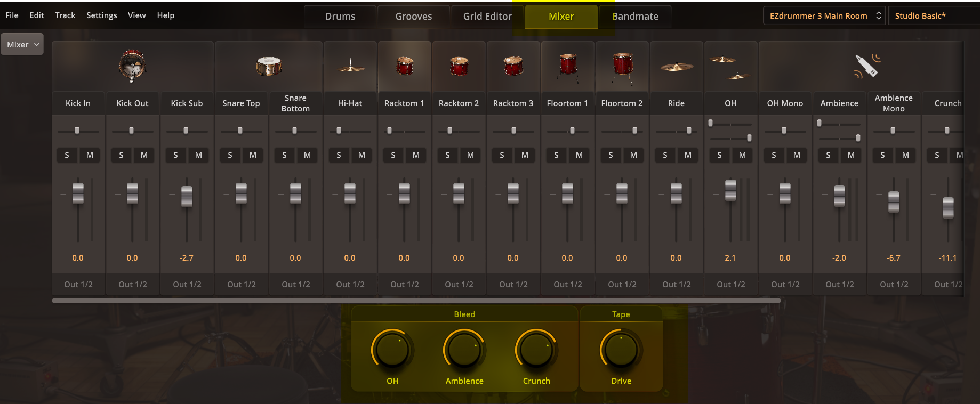980x404 pixels.
Task: Click the Kick Sub volume fader
Action: click(187, 196)
